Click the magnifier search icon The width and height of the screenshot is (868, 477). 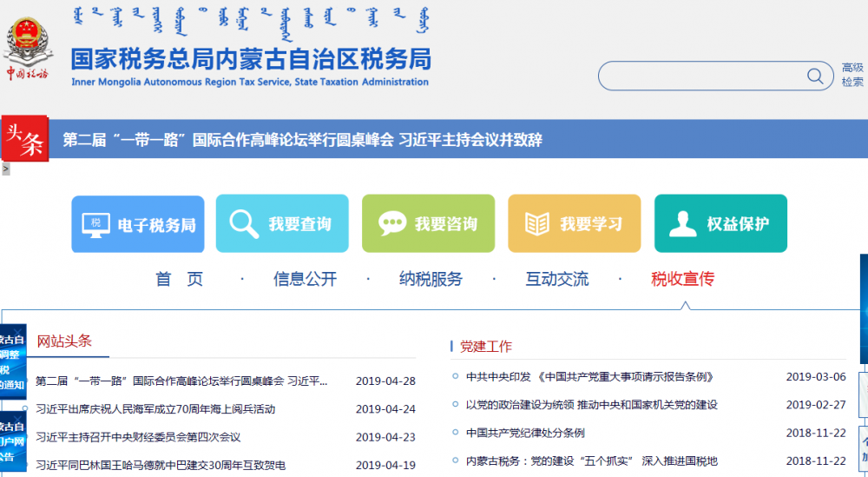(815, 76)
